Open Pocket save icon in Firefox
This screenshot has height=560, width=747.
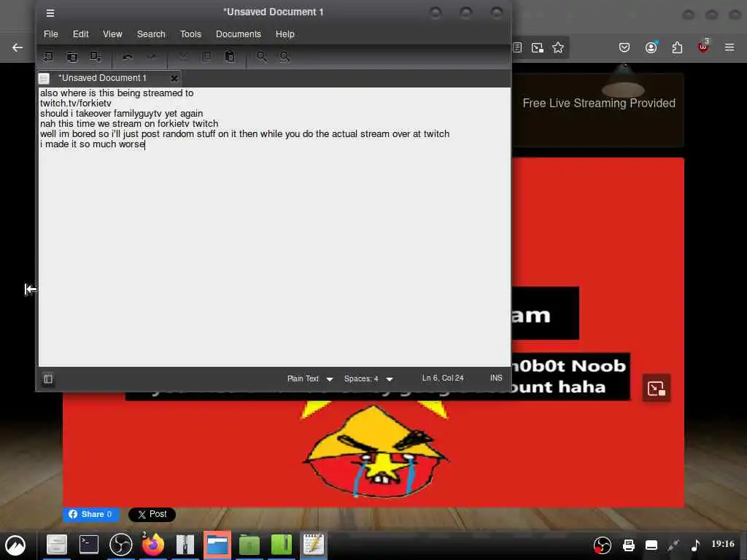(624, 47)
